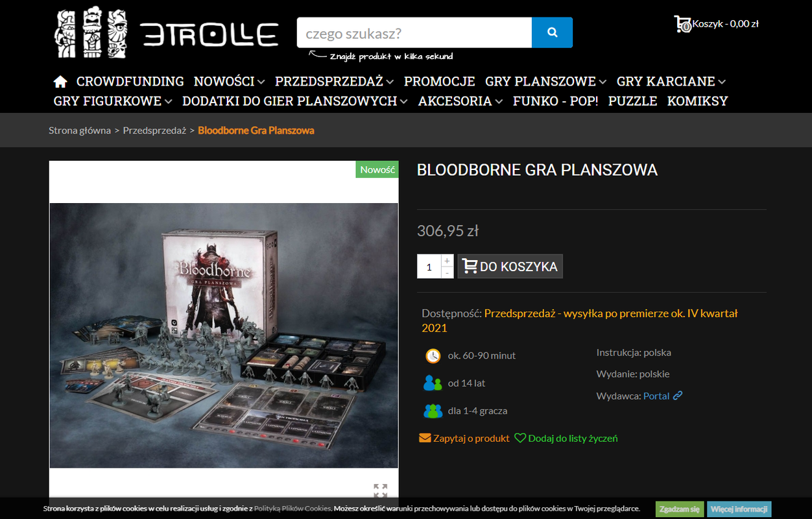Open the Puzzle menu item
Image resolution: width=812 pixels, height=519 pixels.
633,101
